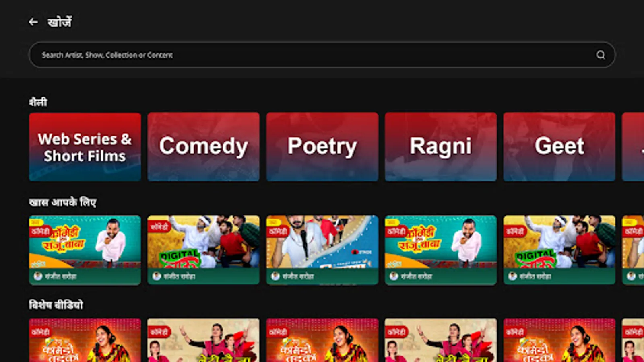Click the खोजें page title
Viewport: 644px width, 362px height.
pyautogui.click(x=60, y=22)
